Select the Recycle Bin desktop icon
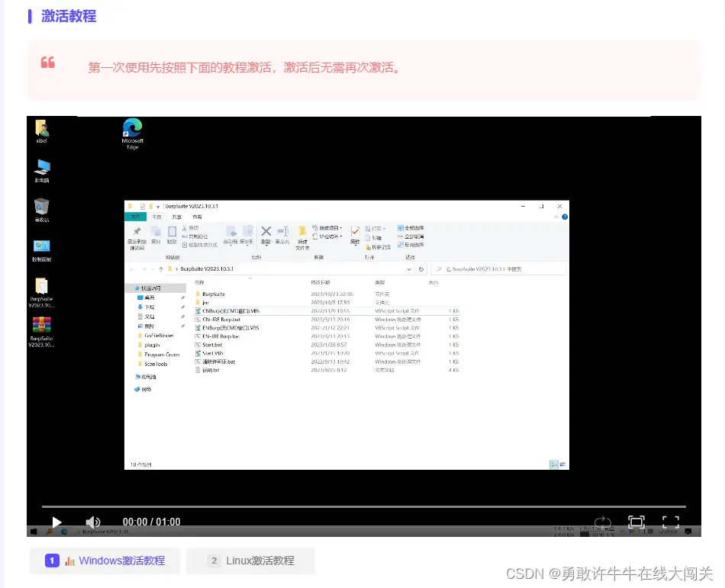Viewport: 725px width, 588px height. pos(42,210)
